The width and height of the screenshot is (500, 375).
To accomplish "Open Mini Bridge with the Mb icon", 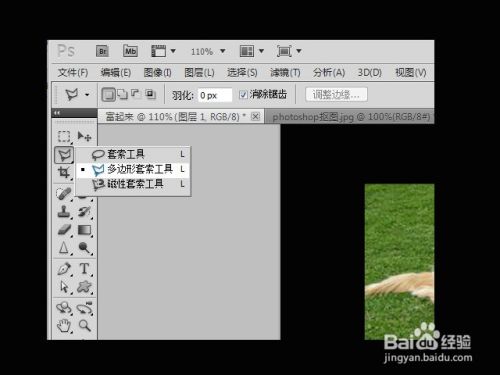I will (130, 51).
